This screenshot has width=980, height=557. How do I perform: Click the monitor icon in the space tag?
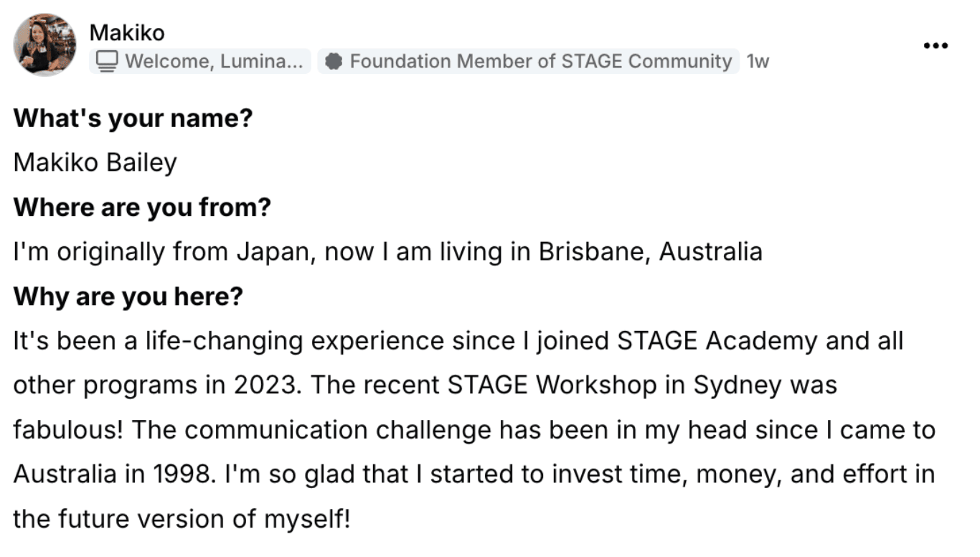[x=108, y=62]
